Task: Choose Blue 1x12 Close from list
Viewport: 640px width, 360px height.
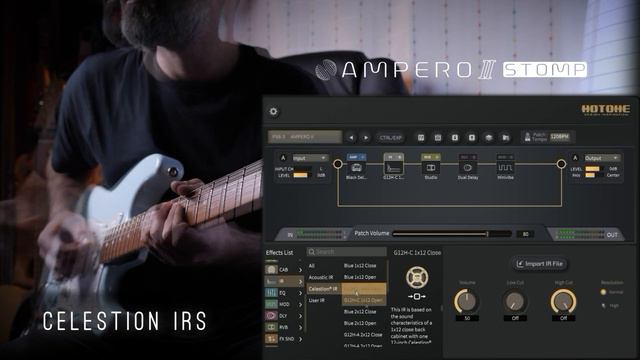Action: pyautogui.click(x=360, y=265)
